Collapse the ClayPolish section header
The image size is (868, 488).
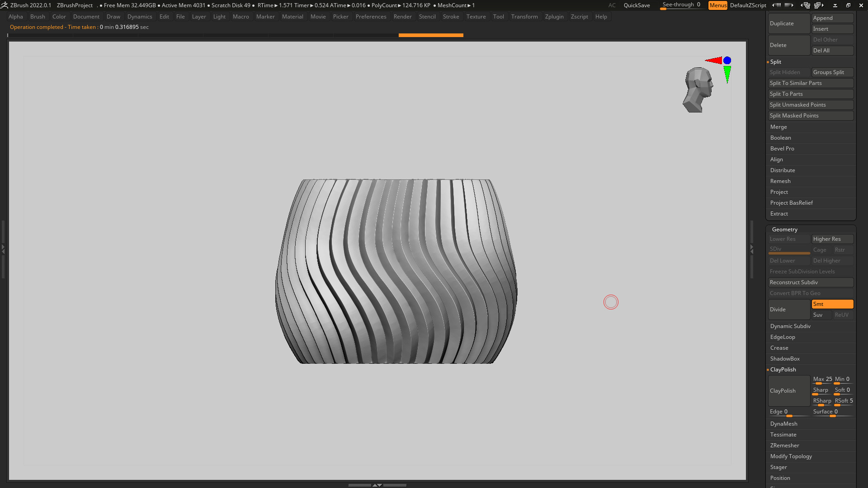point(783,370)
